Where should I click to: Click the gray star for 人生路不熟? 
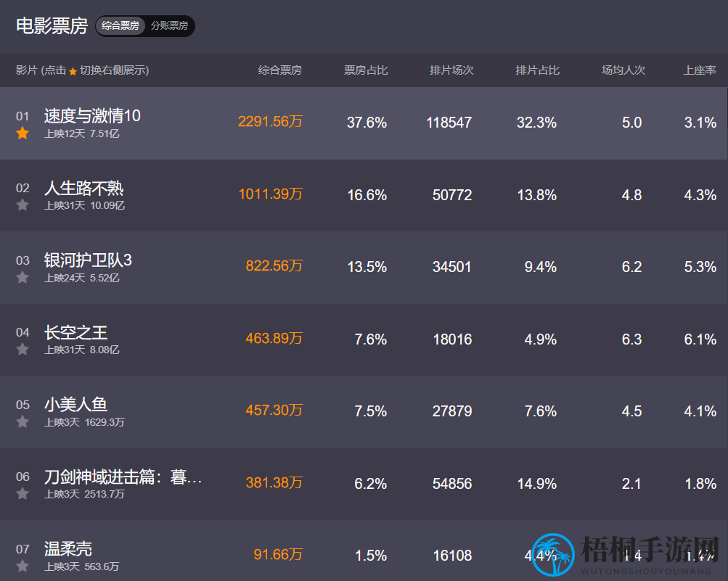(x=23, y=205)
